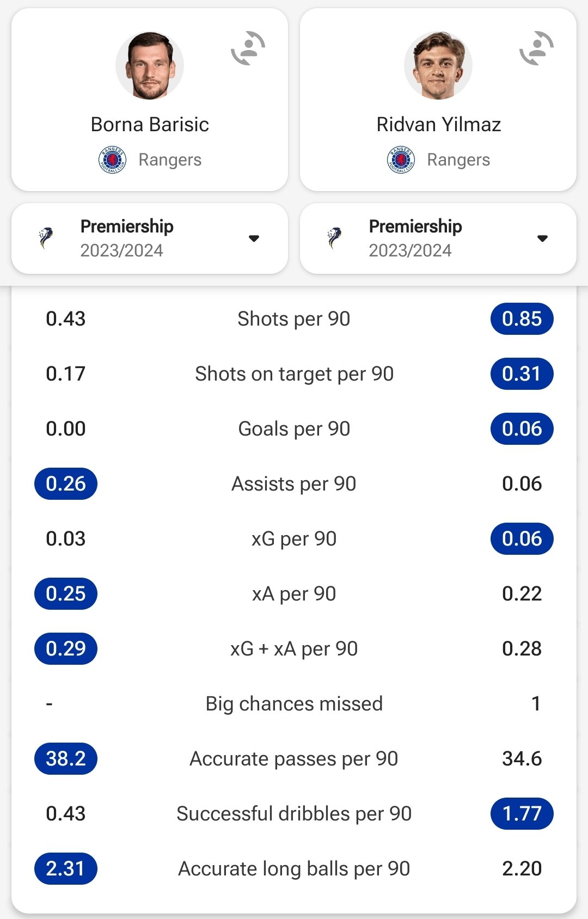Select the Successful dribbles per 90 row label
Screen dimensions: 588x919
point(294,813)
